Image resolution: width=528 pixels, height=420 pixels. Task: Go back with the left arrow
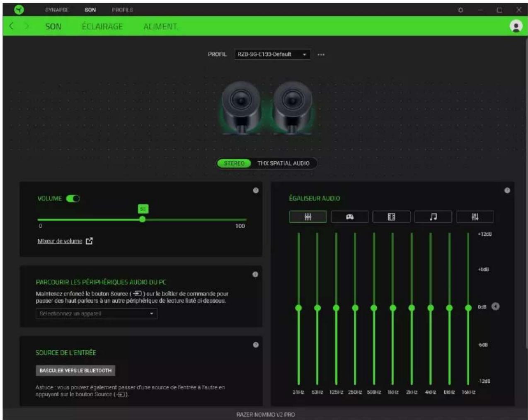tap(12, 26)
